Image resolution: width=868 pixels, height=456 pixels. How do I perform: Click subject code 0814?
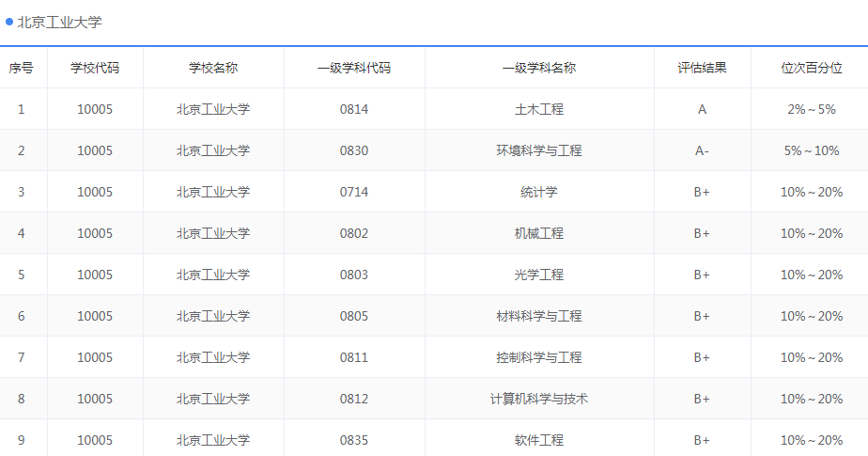[x=354, y=109]
